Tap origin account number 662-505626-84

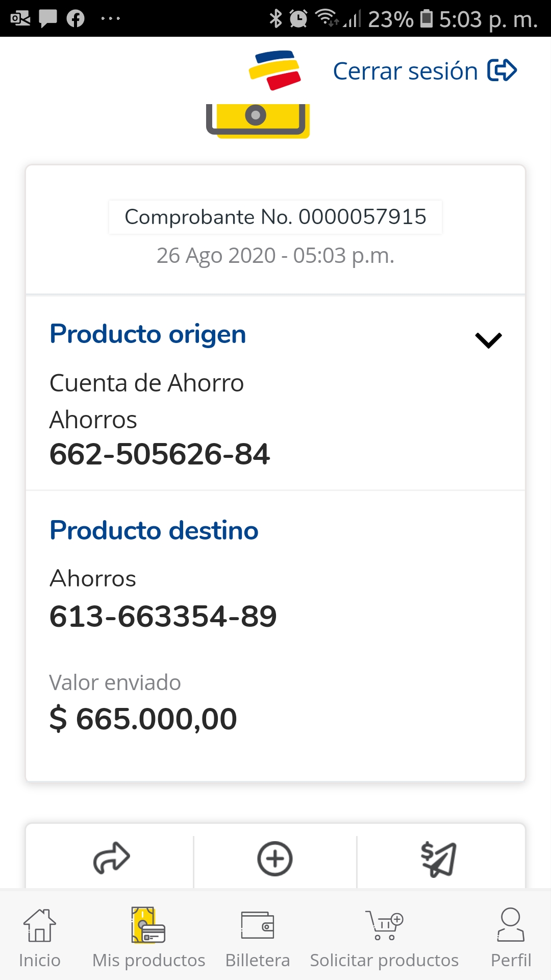coord(160,454)
